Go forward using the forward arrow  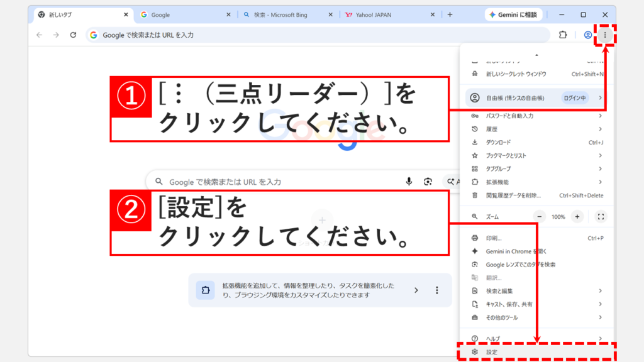pyautogui.click(x=56, y=35)
